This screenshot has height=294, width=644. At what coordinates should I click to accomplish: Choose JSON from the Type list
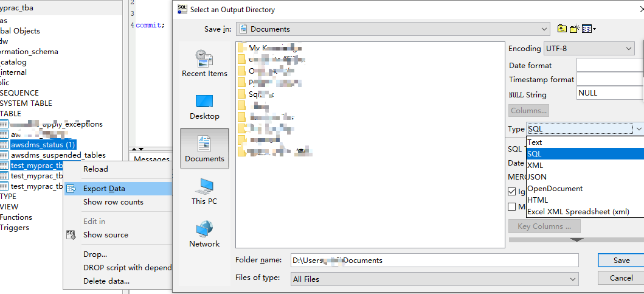[538, 177]
